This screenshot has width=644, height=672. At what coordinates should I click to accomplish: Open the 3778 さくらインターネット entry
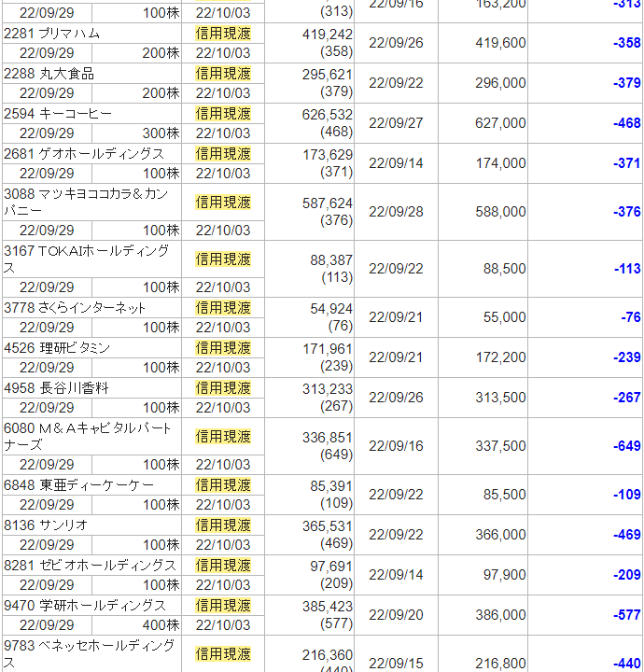76,308
